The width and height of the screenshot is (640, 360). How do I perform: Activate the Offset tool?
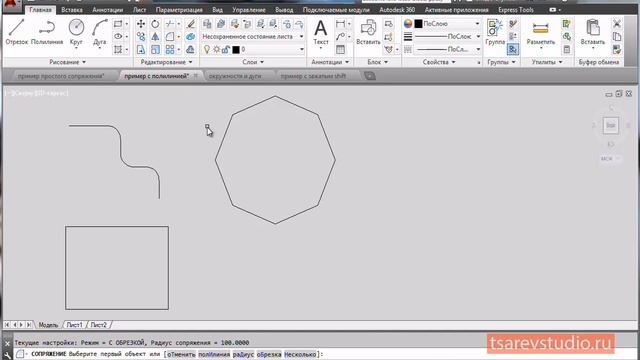click(x=190, y=49)
